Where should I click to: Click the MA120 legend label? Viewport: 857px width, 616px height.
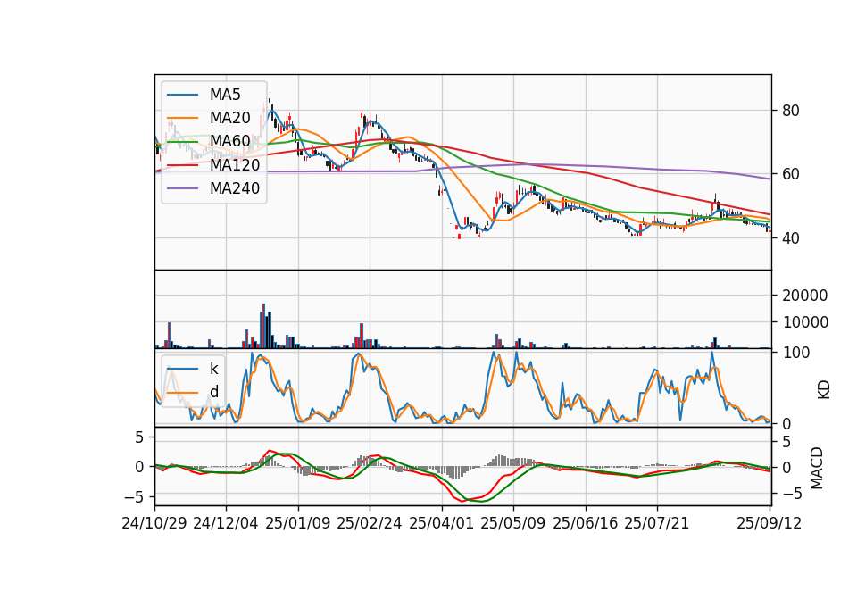pyautogui.click(x=235, y=165)
